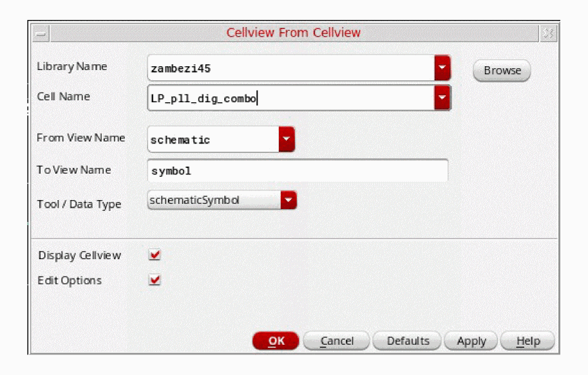Browse for a library
This screenshot has height=375, width=588.
[502, 71]
